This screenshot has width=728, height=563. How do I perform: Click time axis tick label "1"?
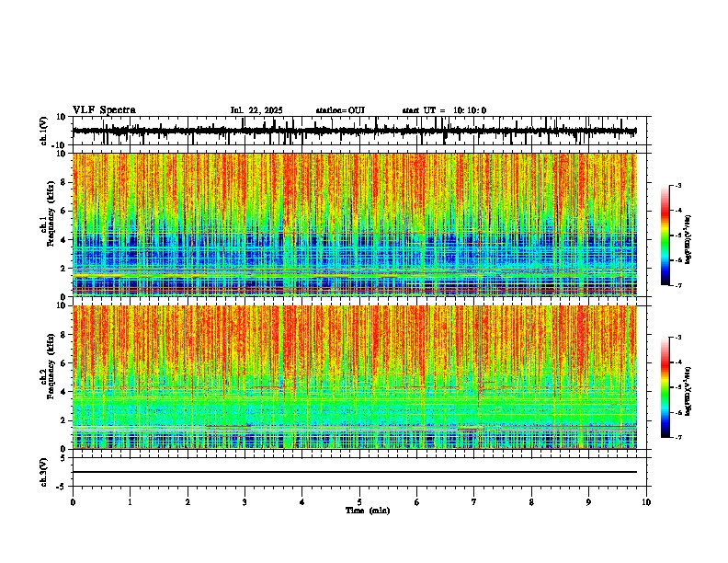pyautogui.click(x=130, y=502)
